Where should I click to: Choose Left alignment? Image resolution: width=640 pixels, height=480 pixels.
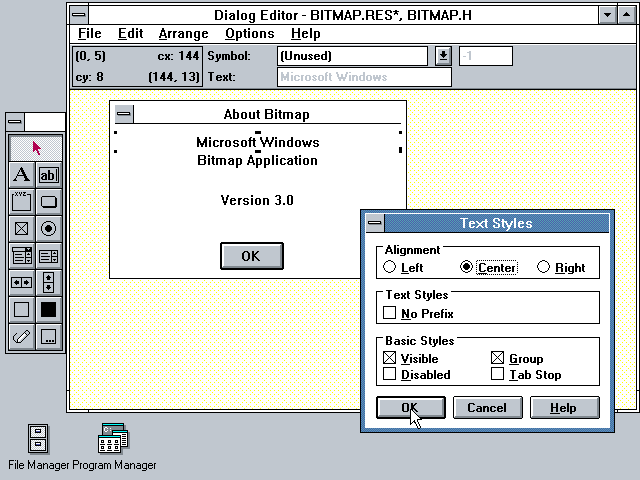tap(403, 267)
